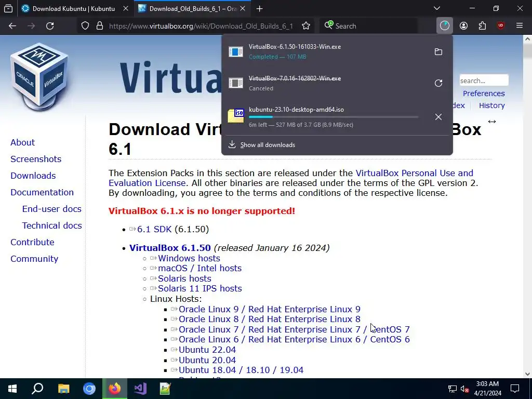Open the VirtualBox-6.1.50 completed download entry
This screenshot has height=399, width=532.
coord(326,51)
